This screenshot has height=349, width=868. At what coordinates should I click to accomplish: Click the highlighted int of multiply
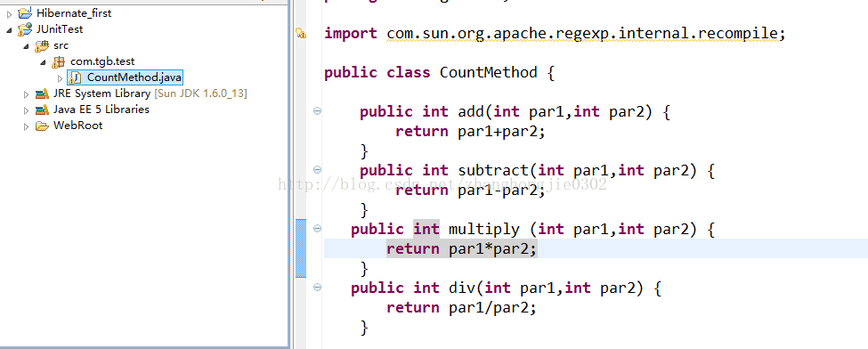click(426, 230)
